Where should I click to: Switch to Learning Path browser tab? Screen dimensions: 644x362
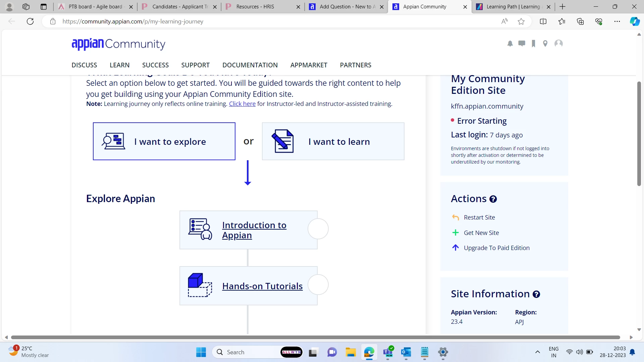click(513, 7)
